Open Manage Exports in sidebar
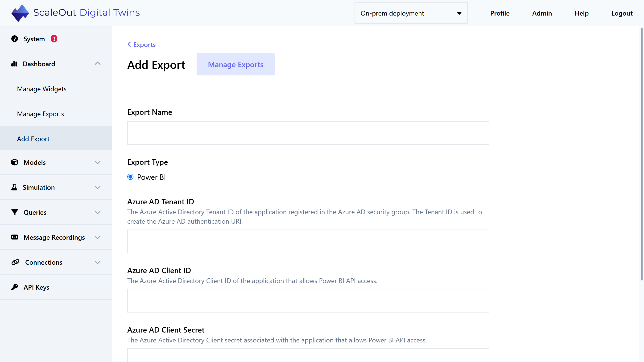Image resolution: width=644 pixels, height=362 pixels. click(x=56, y=114)
